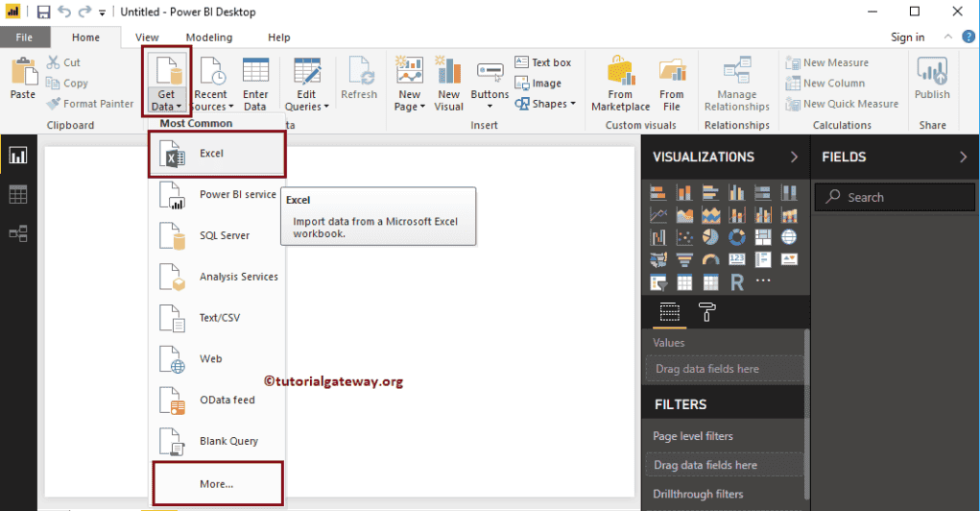This screenshot has height=511, width=980.
Task: Click the Publish button
Action: click(x=932, y=78)
